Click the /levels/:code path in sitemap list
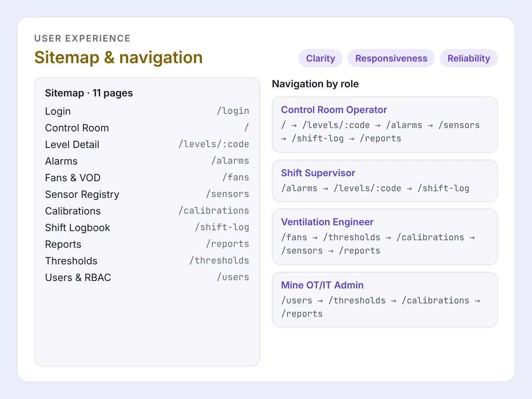 click(x=214, y=144)
